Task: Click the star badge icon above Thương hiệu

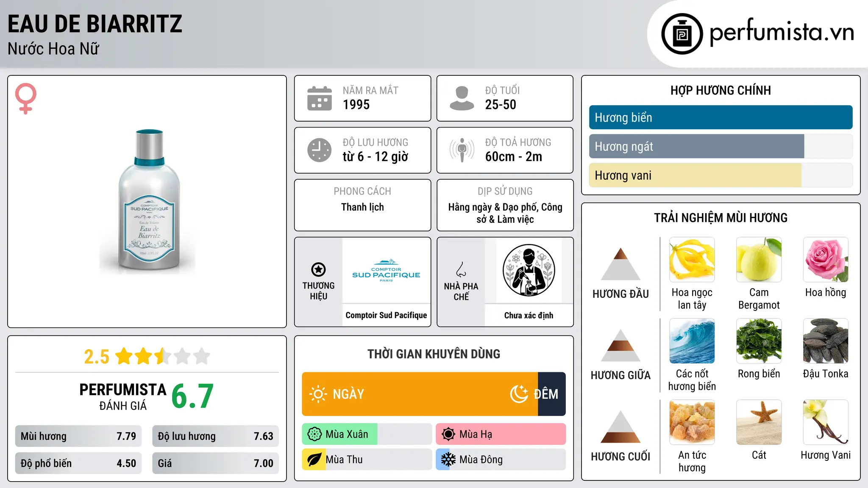Action: click(319, 269)
